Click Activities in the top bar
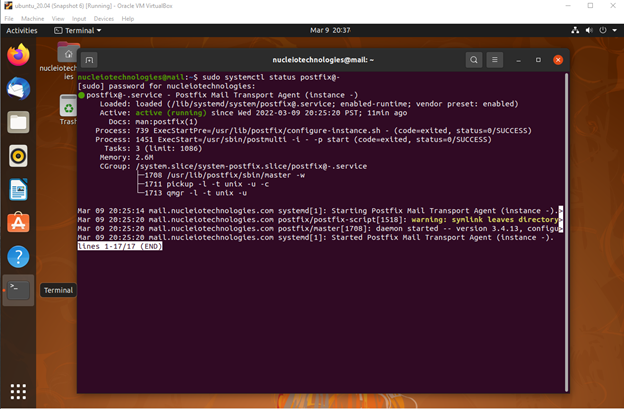This screenshot has height=409, width=624. click(21, 30)
